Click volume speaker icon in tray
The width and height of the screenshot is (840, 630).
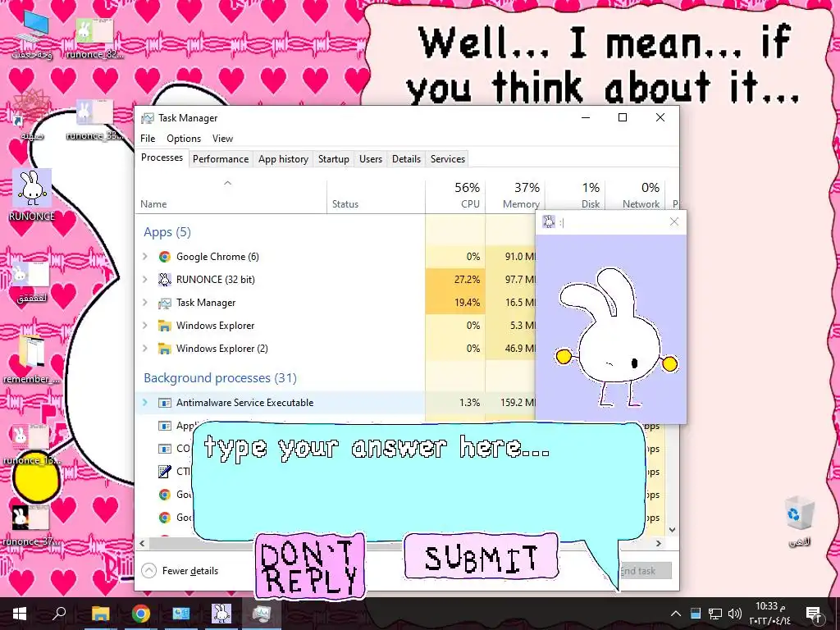coord(735,614)
